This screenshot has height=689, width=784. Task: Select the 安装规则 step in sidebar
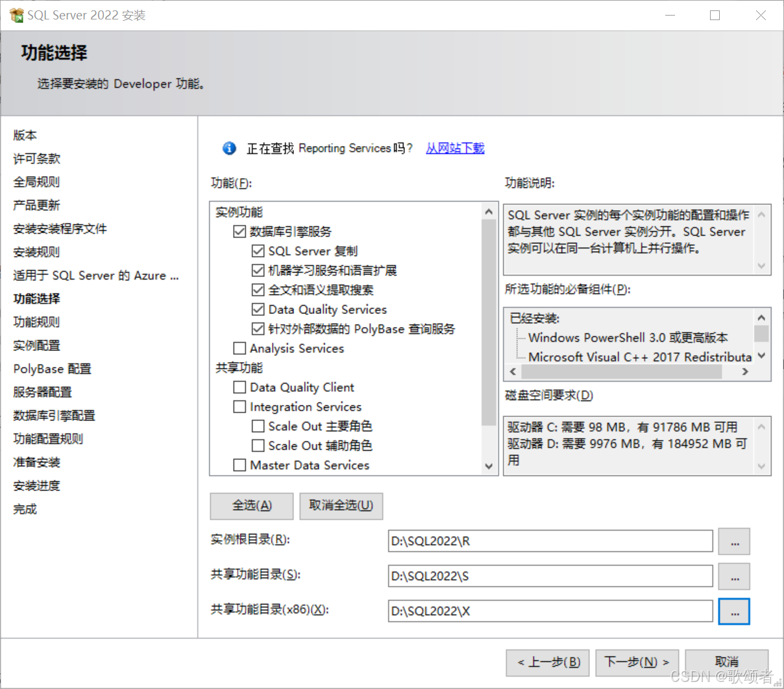pyautogui.click(x=37, y=252)
